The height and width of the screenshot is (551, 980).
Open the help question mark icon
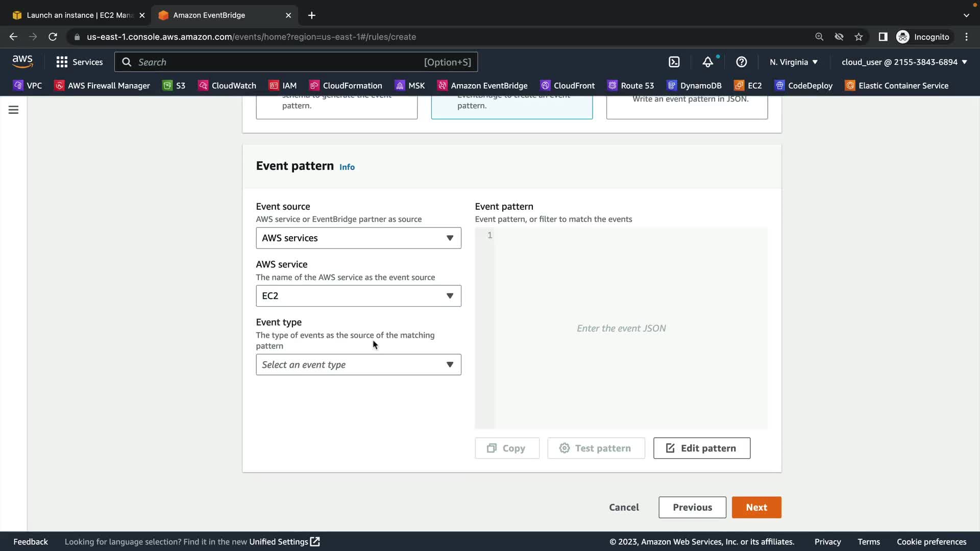click(x=741, y=62)
